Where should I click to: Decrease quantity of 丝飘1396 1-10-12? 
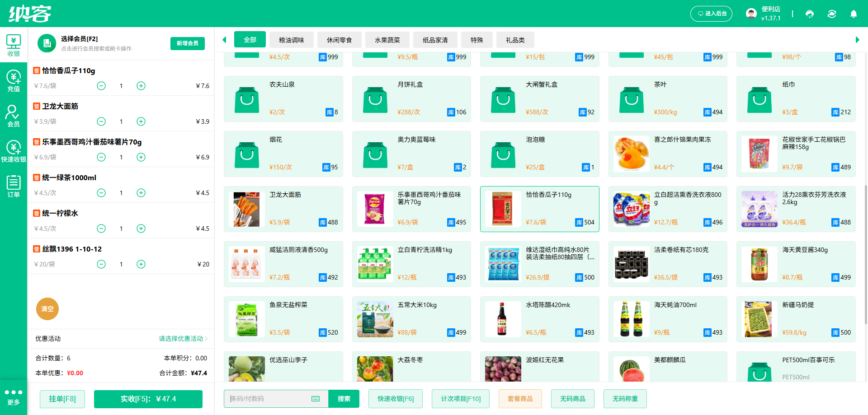pos(101,264)
